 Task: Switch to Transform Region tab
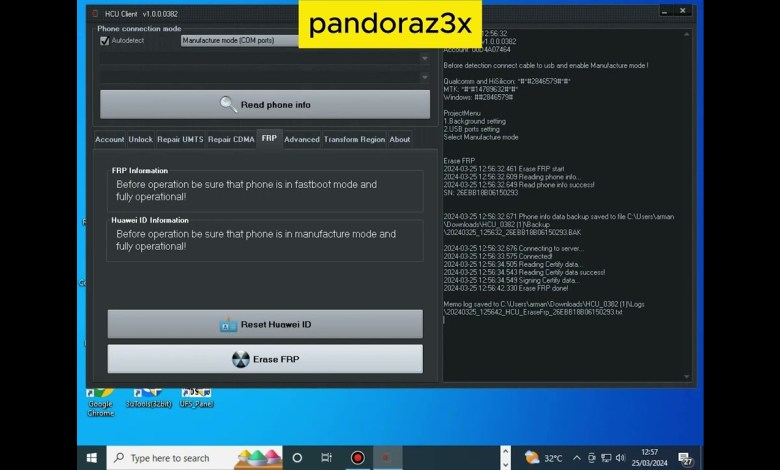point(354,140)
